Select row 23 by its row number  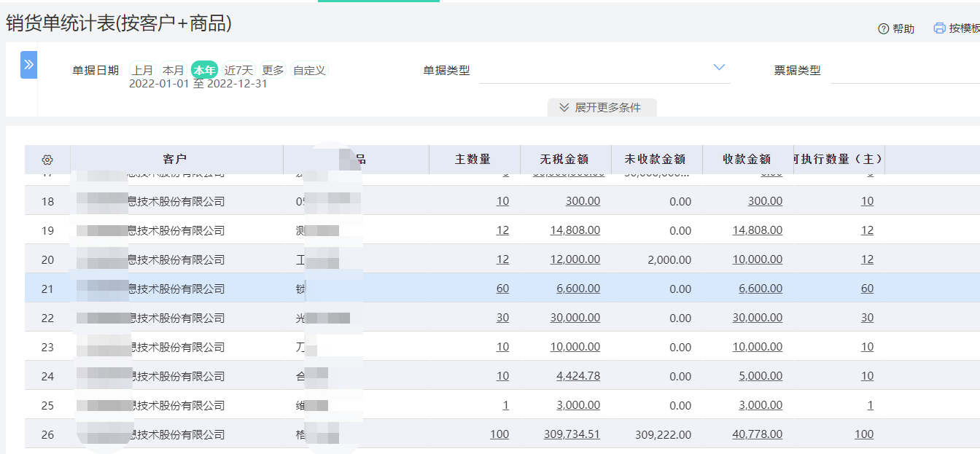click(47, 347)
